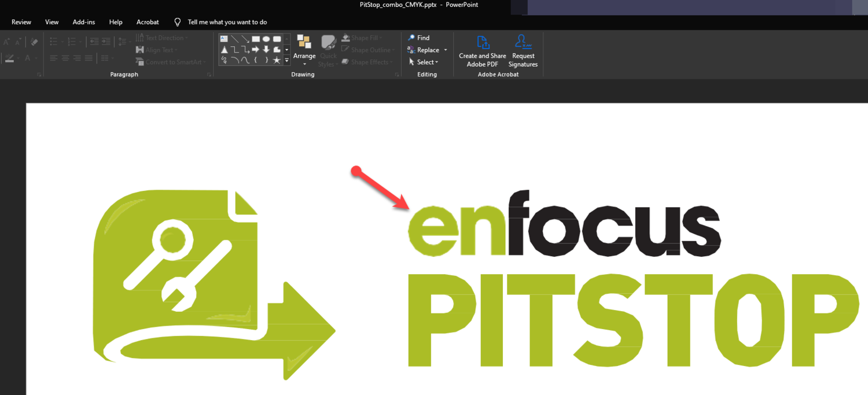The image size is (868, 395).
Task: Select the enfocus logo on the slide
Action: [564, 223]
